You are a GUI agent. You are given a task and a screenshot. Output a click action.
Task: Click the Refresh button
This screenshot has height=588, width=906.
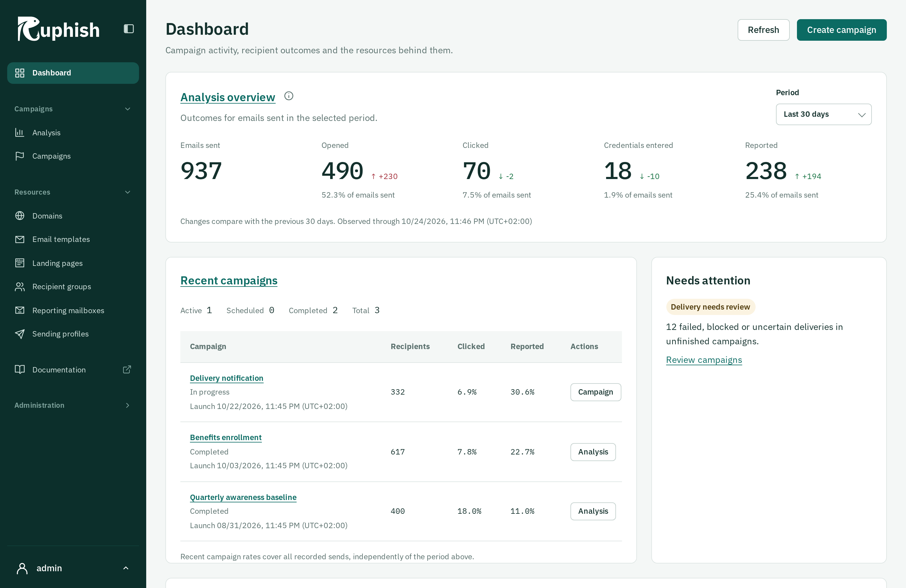click(x=763, y=30)
